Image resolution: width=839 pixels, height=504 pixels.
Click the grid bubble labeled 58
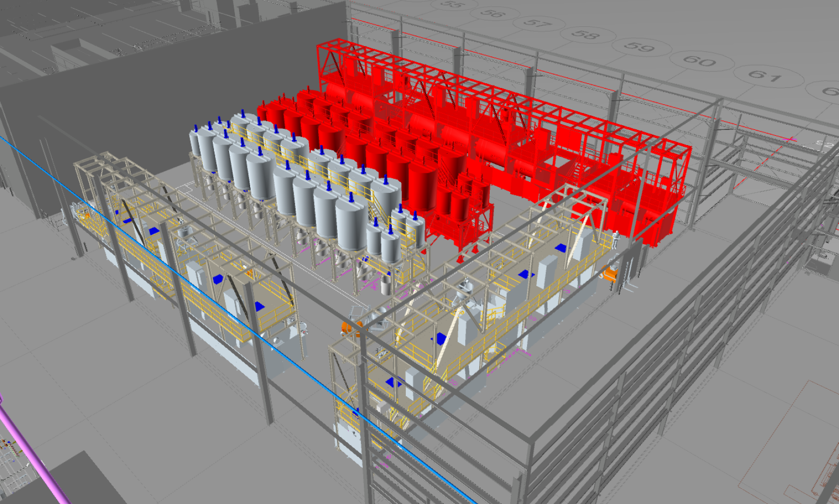[x=586, y=35]
